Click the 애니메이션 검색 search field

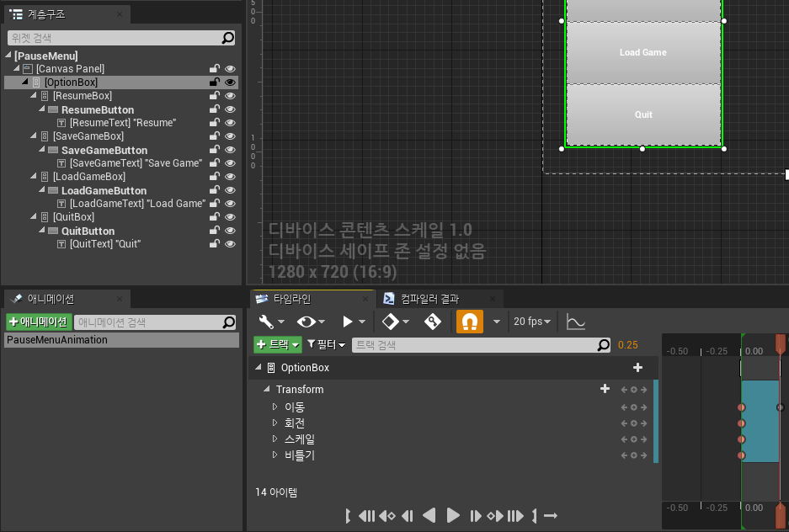(155, 322)
